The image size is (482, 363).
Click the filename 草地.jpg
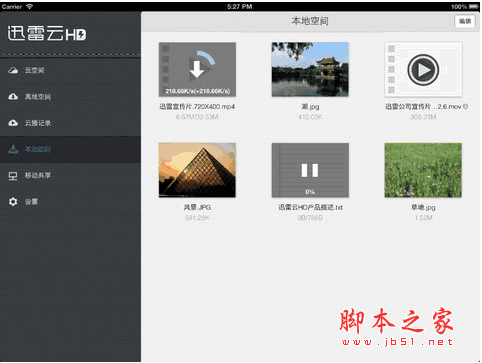(423, 207)
